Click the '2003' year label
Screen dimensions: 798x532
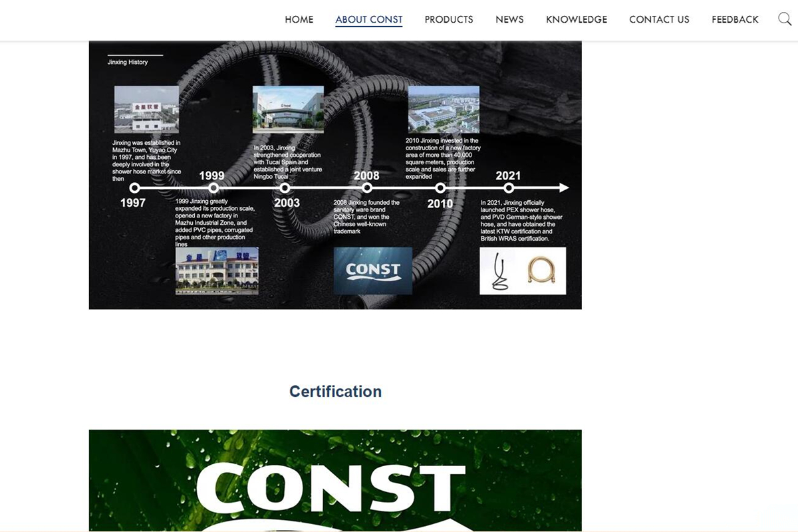(287, 203)
